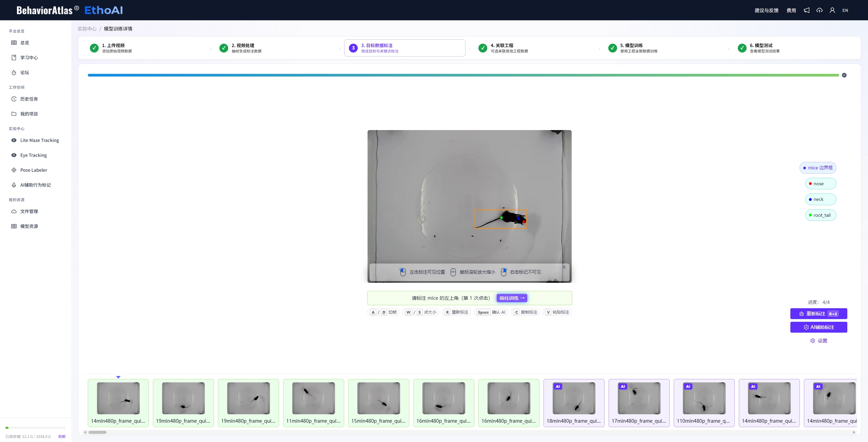Viewport: 868px width, 442px height.
Task: Go to 总览 in the sidebar
Action: 36,43
